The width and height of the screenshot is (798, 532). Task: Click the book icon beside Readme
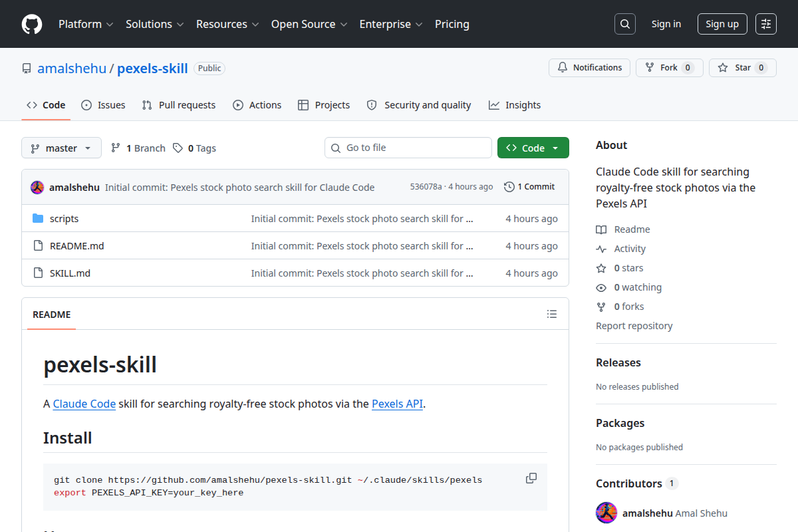pos(601,229)
